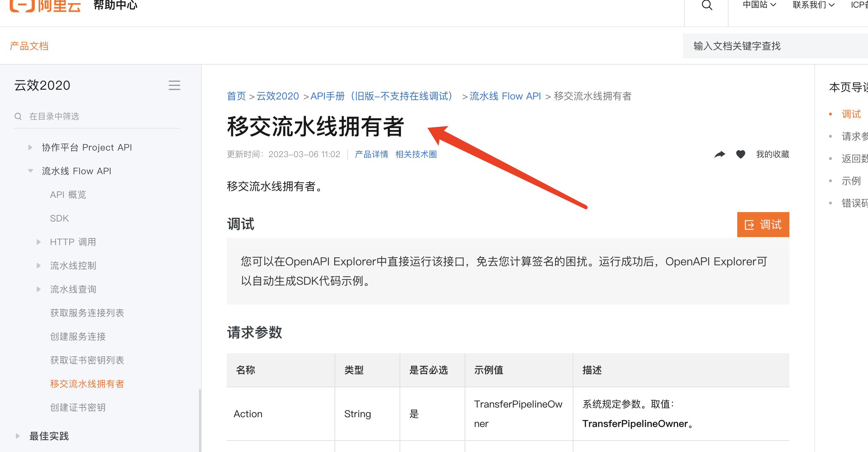This screenshot has width=868, height=452.
Task: Click the search magnifier icon in header
Action: [707, 6]
